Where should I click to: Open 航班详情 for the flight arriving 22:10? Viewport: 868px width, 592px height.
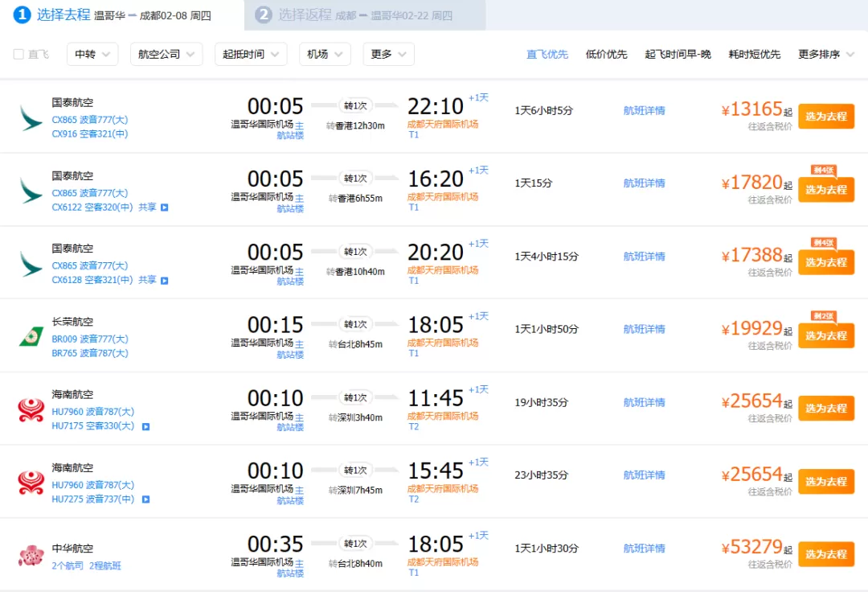[644, 110]
